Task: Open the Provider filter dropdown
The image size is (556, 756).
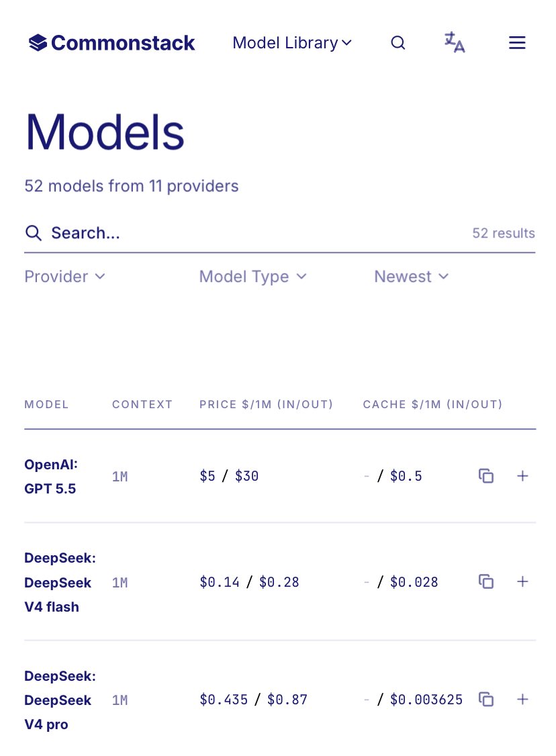Action: point(64,276)
